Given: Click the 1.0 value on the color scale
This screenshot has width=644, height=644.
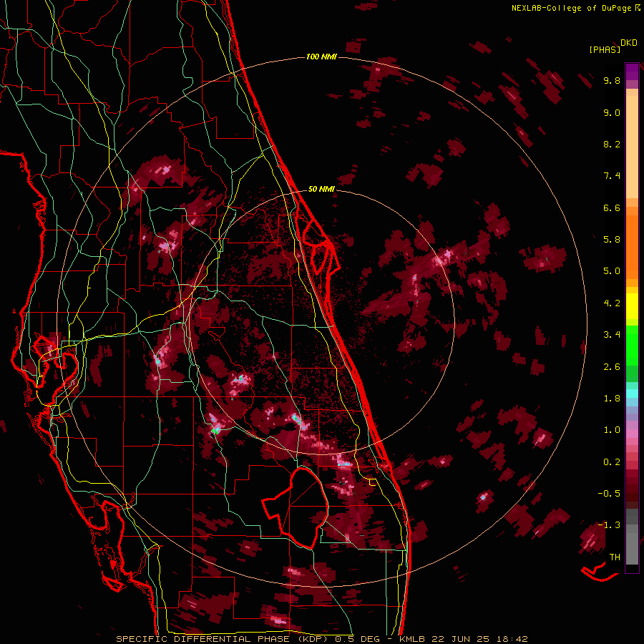Looking at the screenshot, I should coord(612,430).
